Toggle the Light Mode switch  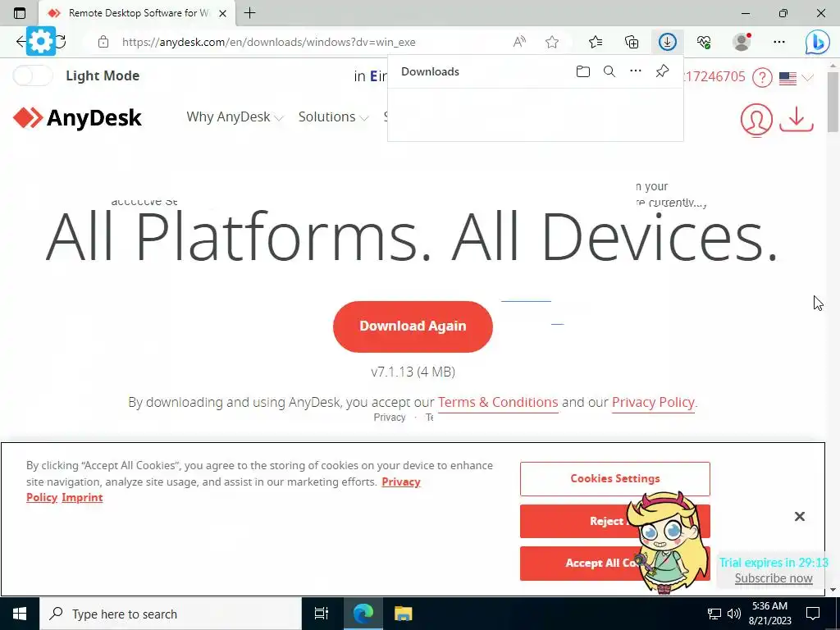(33, 75)
